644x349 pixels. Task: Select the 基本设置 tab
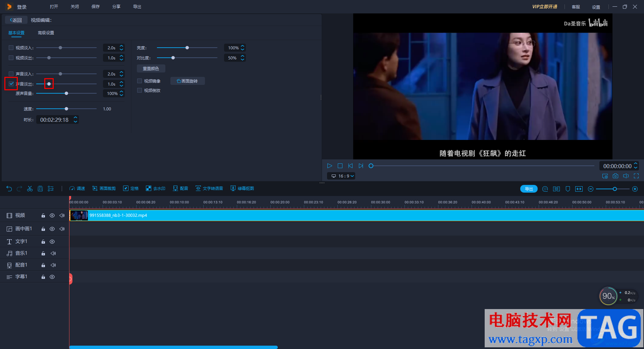pos(16,33)
